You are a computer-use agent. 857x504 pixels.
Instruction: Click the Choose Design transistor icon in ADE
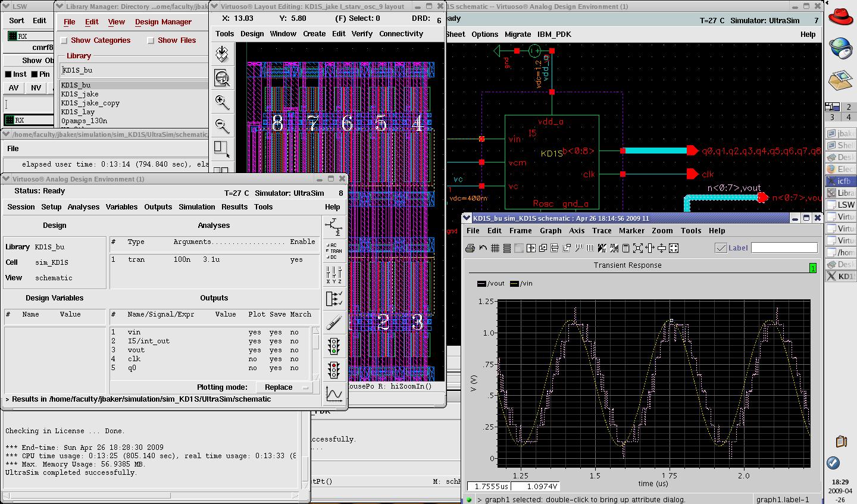click(334, 226)
